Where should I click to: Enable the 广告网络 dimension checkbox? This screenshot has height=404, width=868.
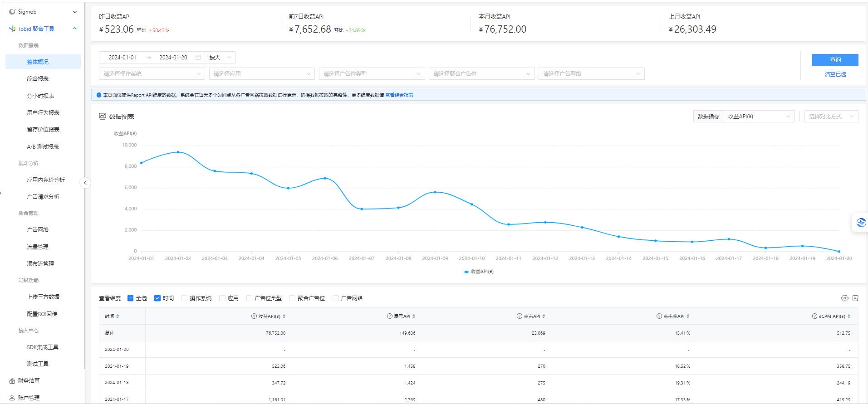click(335, 298)
